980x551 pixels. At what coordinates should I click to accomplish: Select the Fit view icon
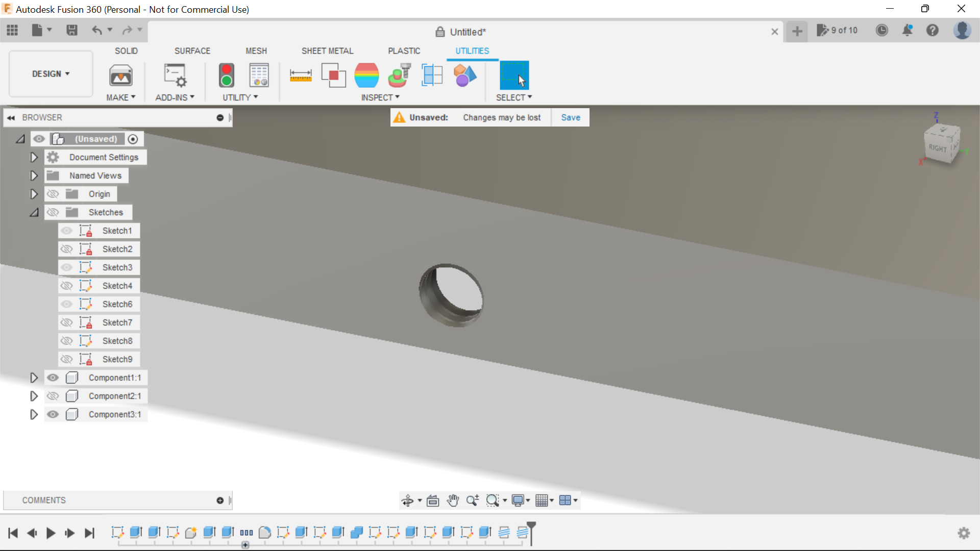[x=432, y=500]
